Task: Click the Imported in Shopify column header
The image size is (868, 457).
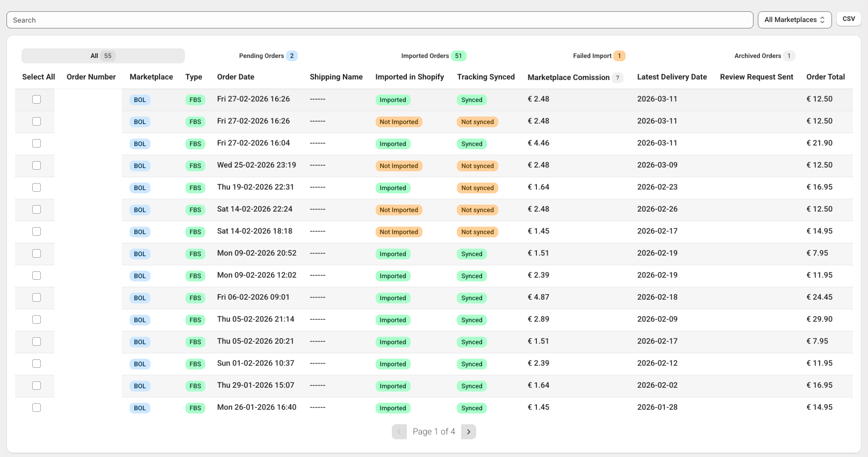Action: click(410, 77)
